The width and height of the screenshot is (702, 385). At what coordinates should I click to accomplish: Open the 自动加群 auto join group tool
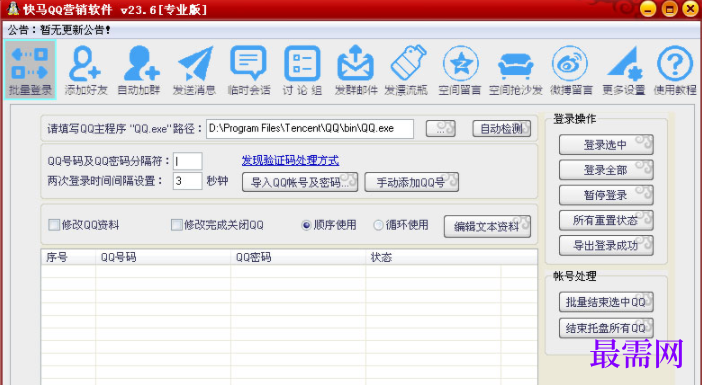(139, 70)
